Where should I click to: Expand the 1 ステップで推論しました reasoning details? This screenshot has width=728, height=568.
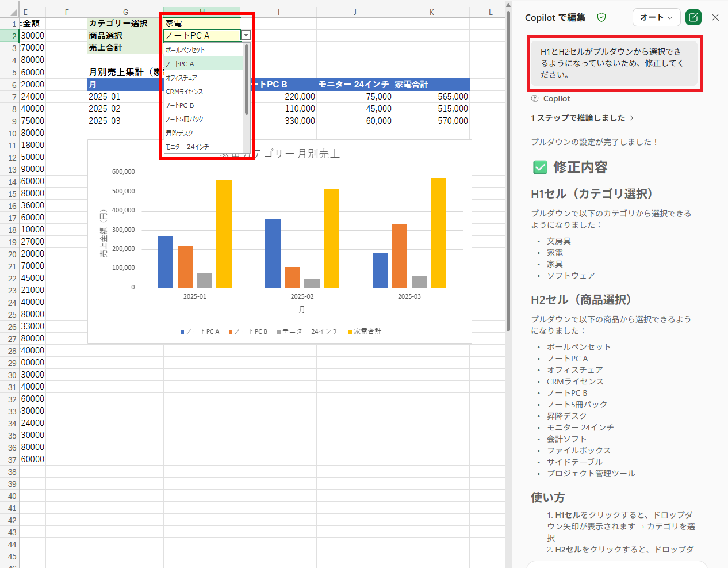point(582,118)
